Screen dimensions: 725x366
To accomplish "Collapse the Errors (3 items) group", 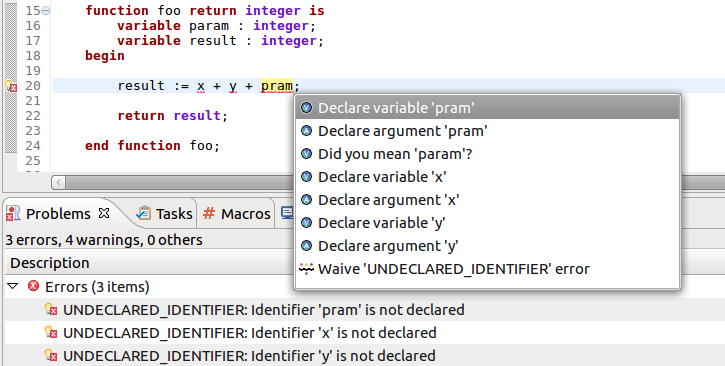I will [13, 286].
